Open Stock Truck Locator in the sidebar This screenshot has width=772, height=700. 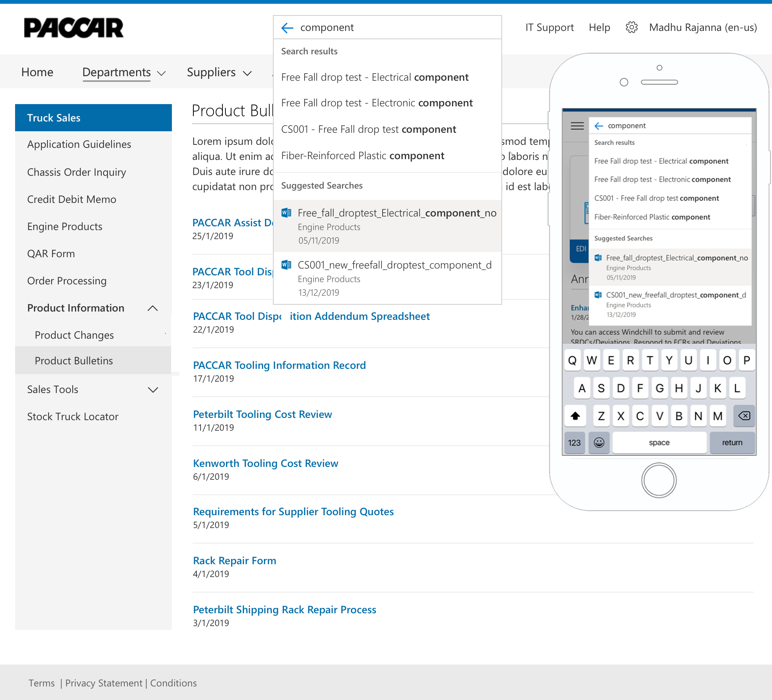click(73, 416)
